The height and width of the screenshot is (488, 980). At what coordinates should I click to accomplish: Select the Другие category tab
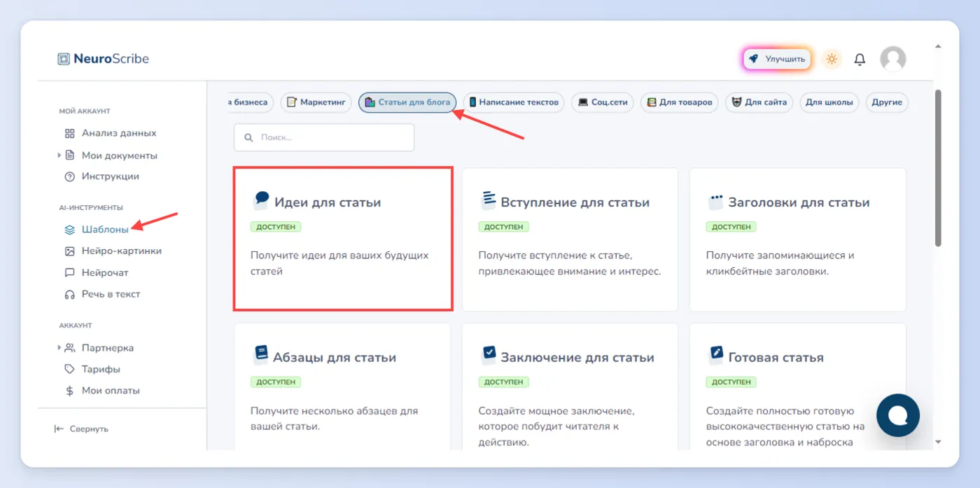[x=887, y=102]
